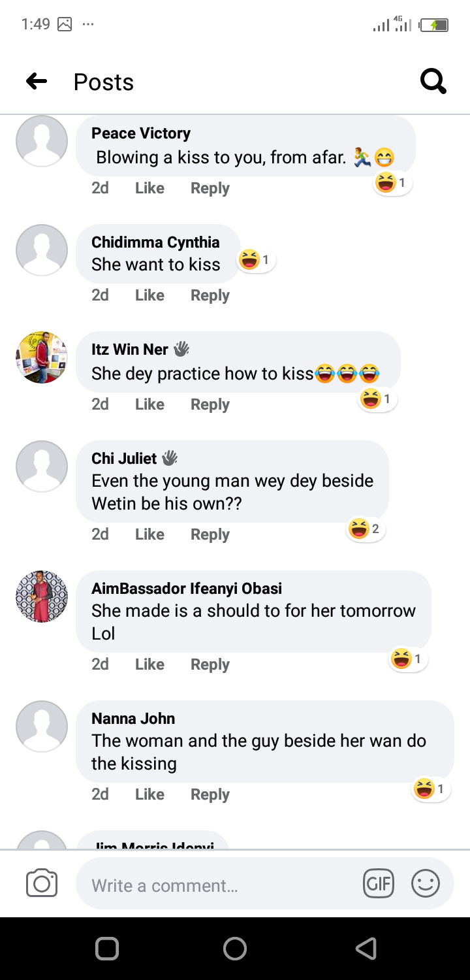Tap the back arrow icon
470x980 pixels.
37,82
